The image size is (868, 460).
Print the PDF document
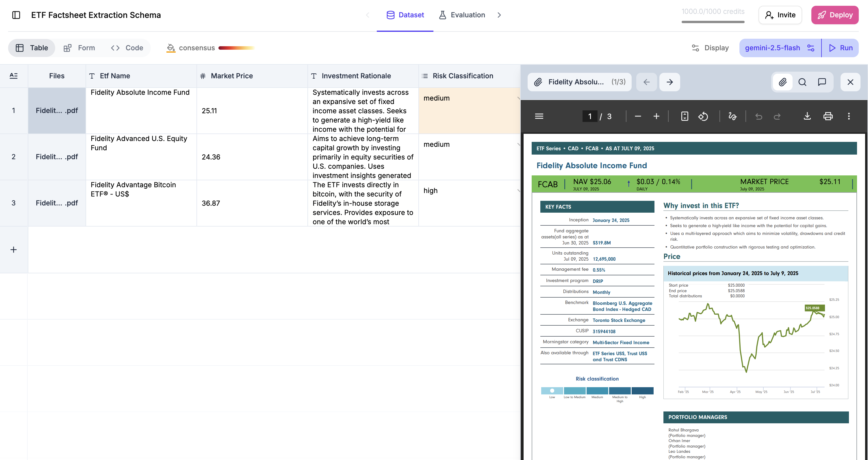828,116
